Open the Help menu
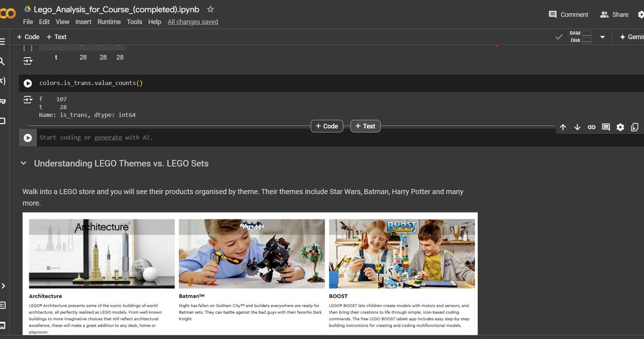This screenshot has width=644, height=339. coord(155,22)
